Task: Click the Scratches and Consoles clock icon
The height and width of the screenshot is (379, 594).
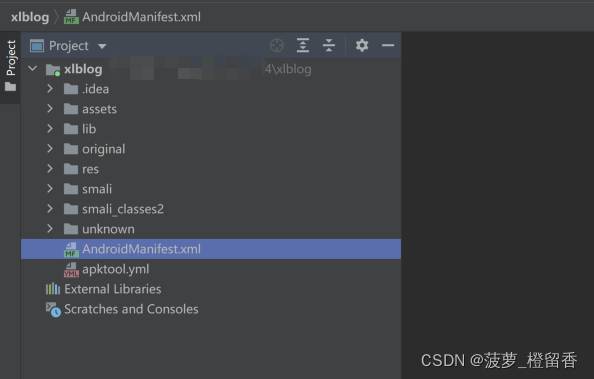Action: click(x=53, y=310)
